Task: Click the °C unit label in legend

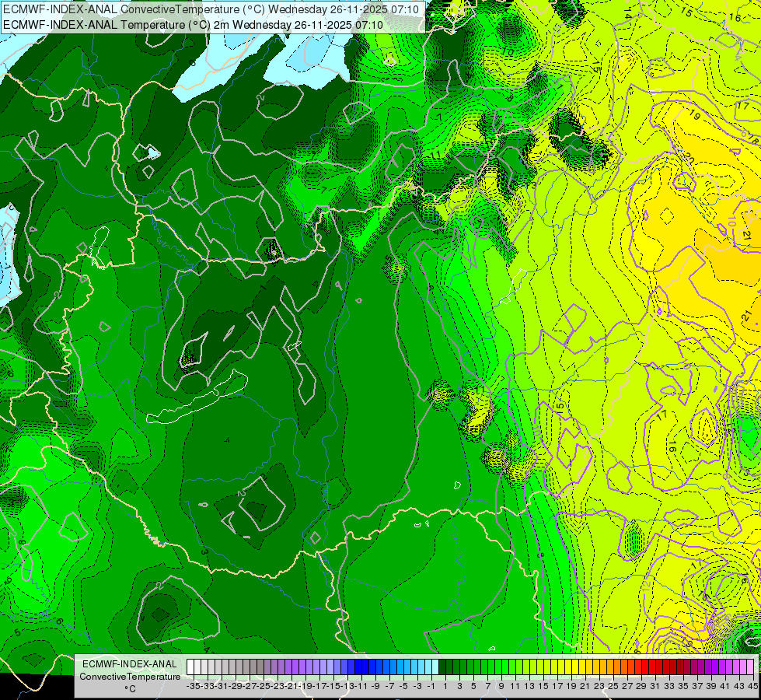Action: click(130, 689)
